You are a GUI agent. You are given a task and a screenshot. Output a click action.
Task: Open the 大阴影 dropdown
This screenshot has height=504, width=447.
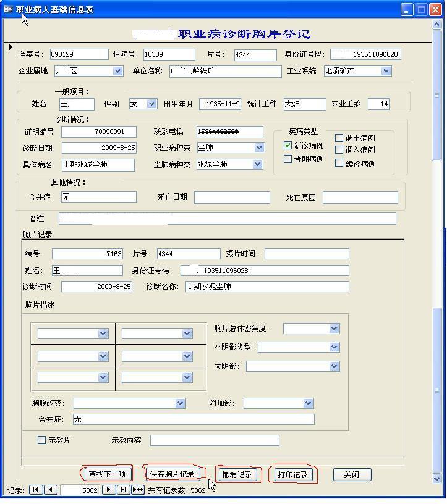point(334,366)
